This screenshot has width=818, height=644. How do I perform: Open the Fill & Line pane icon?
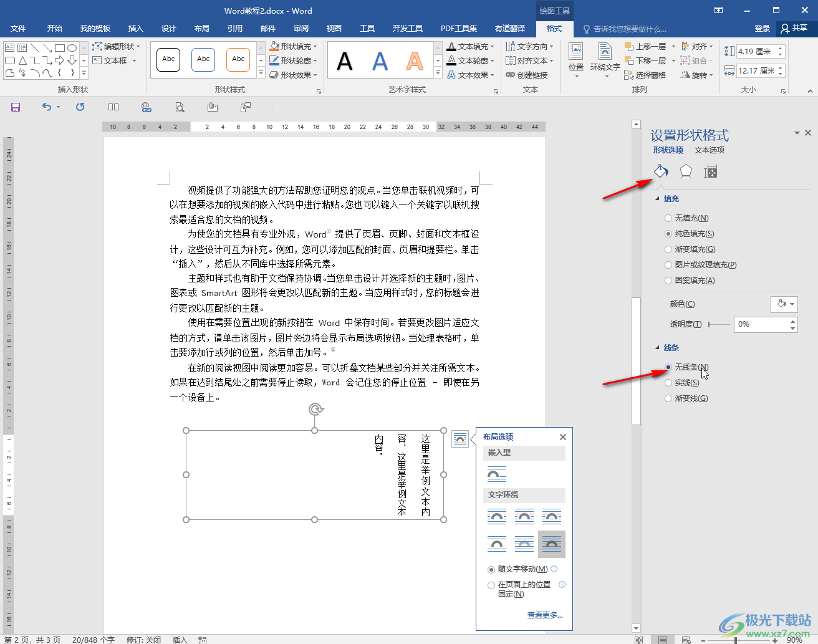(x=661, y=171)
